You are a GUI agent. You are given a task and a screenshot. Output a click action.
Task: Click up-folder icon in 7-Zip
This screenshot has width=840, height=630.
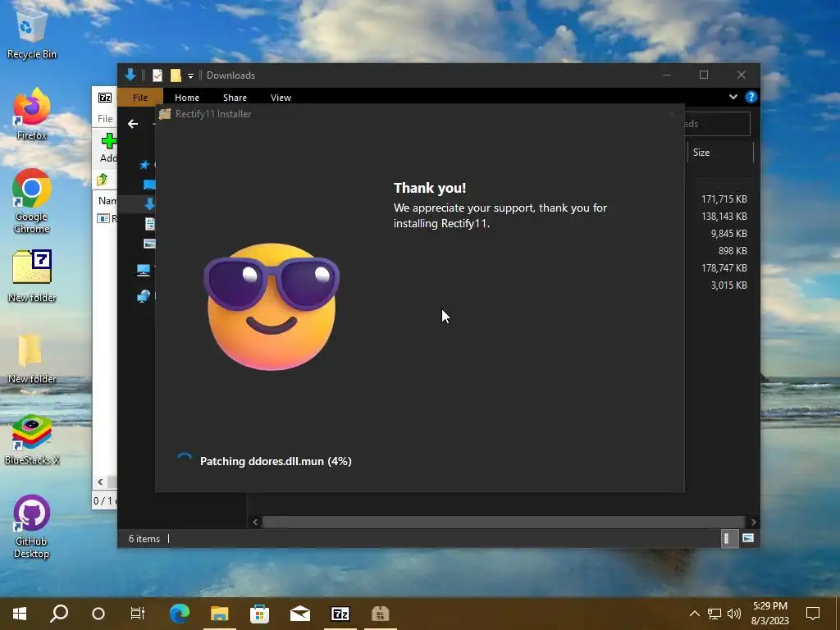102,180
